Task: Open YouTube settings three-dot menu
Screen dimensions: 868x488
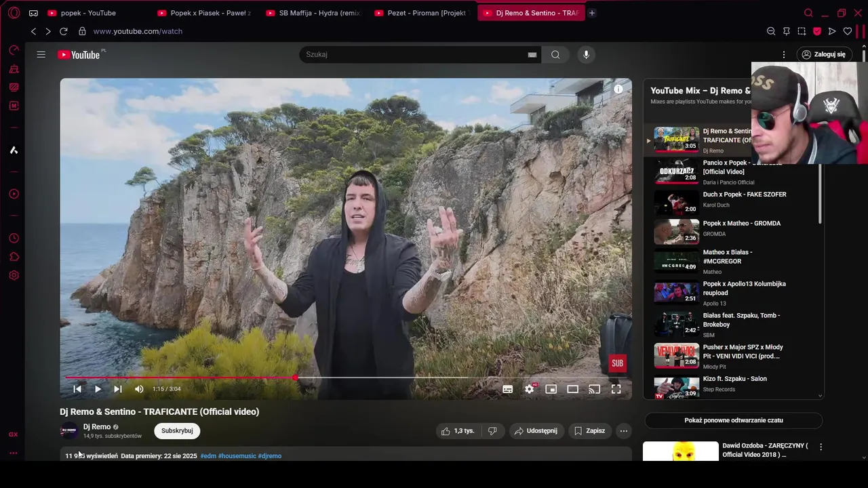Action: coord(784,54)
